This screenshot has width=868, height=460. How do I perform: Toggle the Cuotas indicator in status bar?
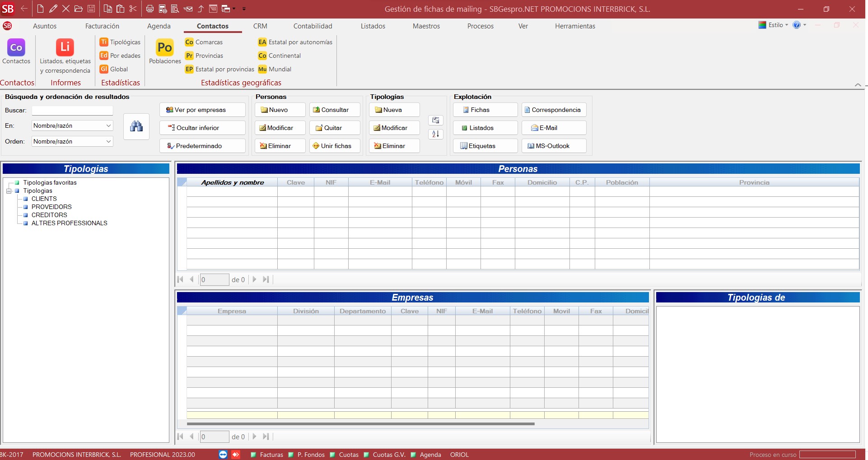[333, 455]
